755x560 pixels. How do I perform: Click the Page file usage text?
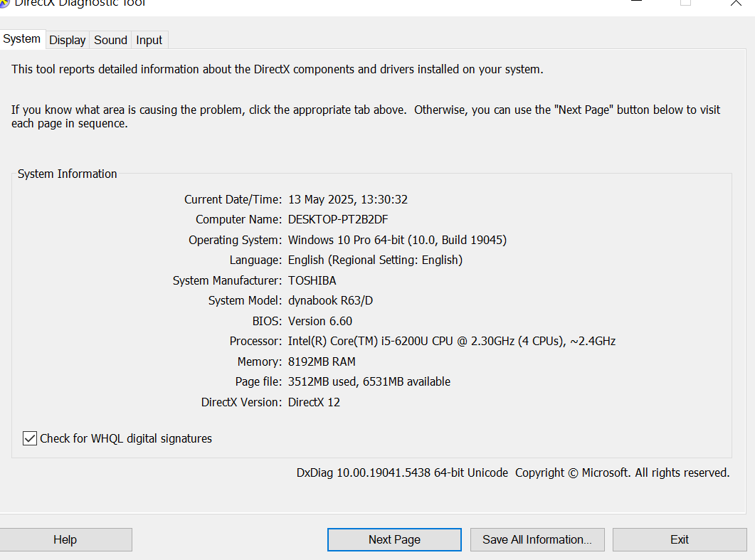pyautogui.click(x=369, y=381)
